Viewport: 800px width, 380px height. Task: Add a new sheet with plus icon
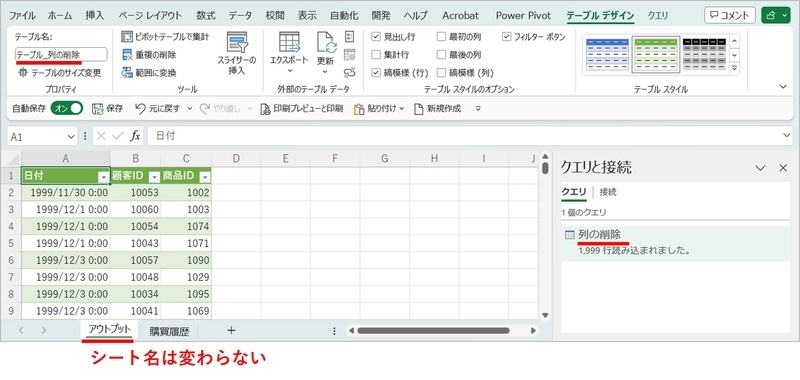(x=231, y=331)
